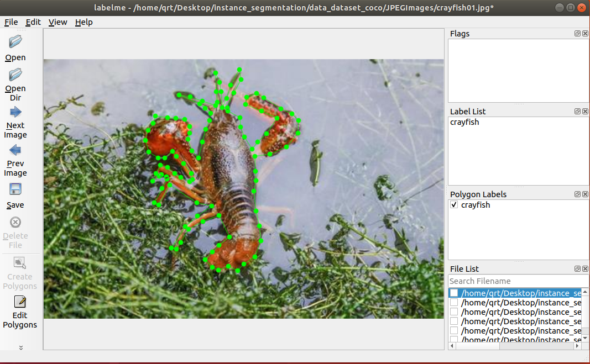Select the Create Polygons tool
The height and width of the screenshot is (364, 590).
click(x=19, y=262)
